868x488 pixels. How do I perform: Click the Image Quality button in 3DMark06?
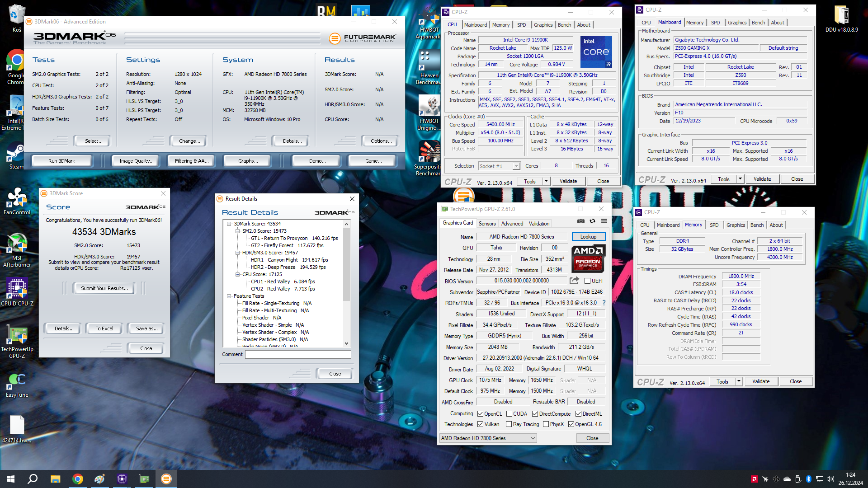coord(136,161)
